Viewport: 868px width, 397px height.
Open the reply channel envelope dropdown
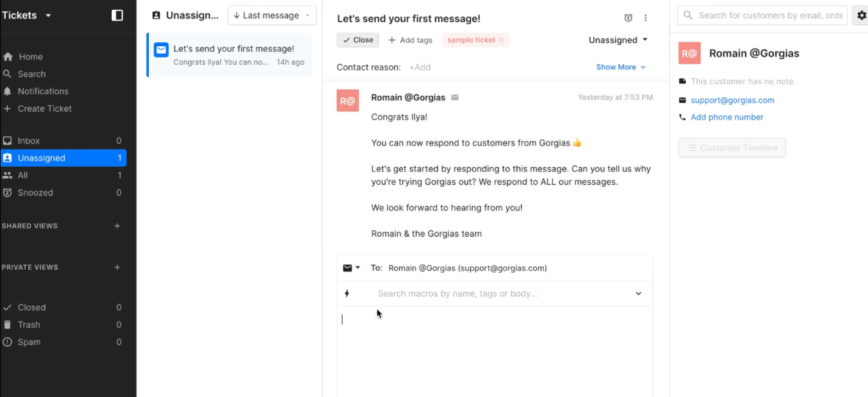[351, 268]
